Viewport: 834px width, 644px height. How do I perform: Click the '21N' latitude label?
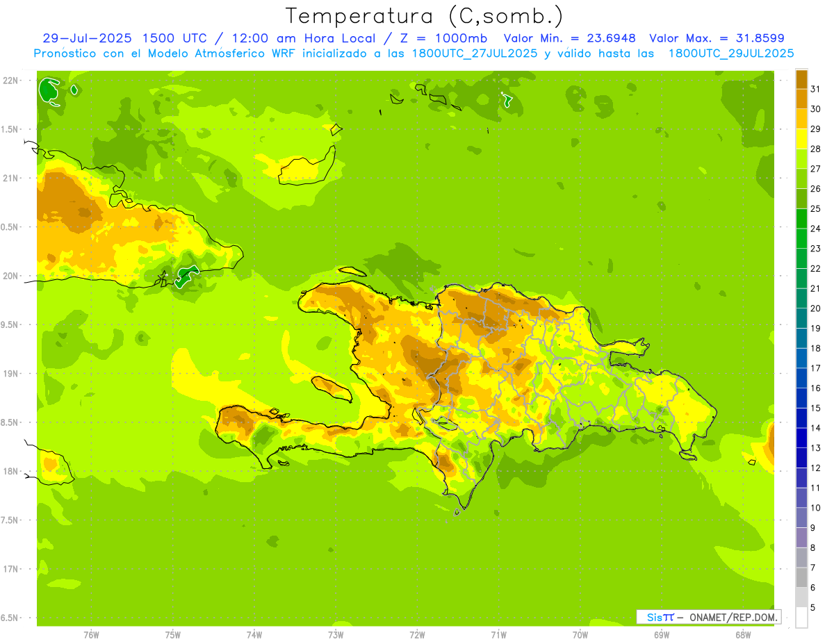pyautogui.click(x=10, y=178)
